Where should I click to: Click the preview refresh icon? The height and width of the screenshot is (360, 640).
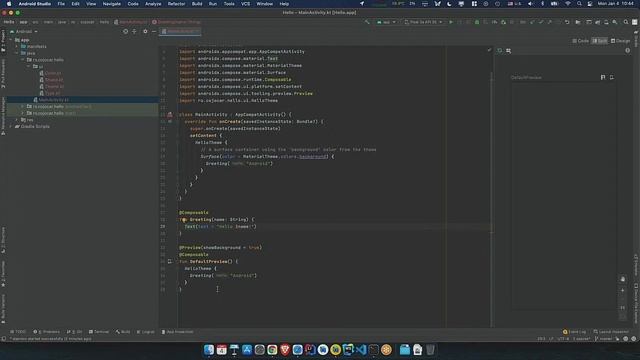tap(500, 51)
